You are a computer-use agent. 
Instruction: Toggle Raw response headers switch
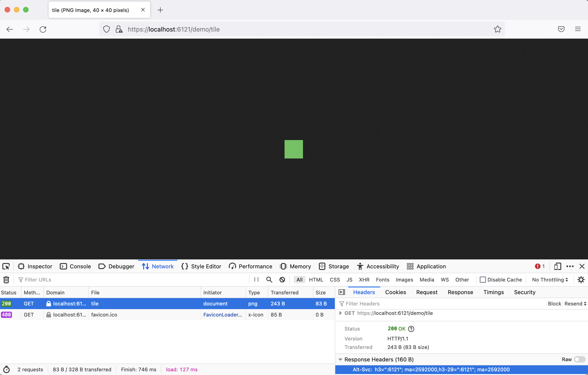[579, 359]
